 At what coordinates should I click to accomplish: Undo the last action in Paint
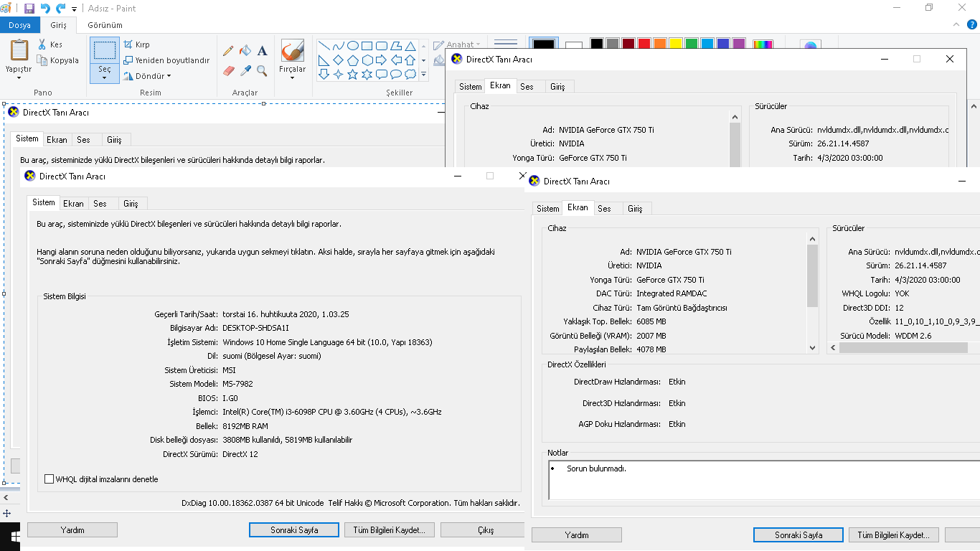45,9
